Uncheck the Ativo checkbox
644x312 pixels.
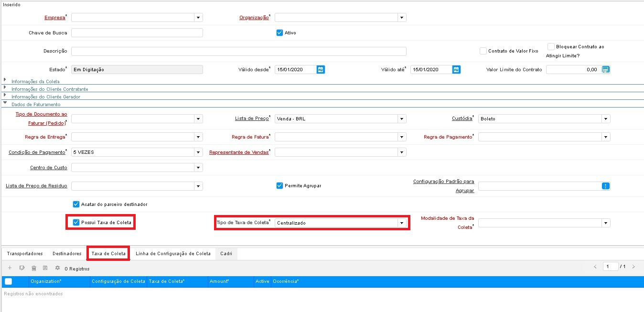[x=280, y=33]
